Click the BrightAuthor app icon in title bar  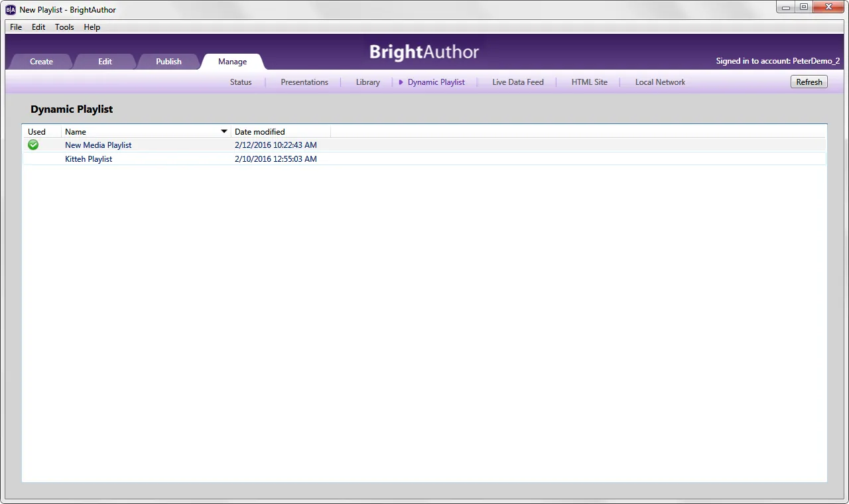point(11,9)
